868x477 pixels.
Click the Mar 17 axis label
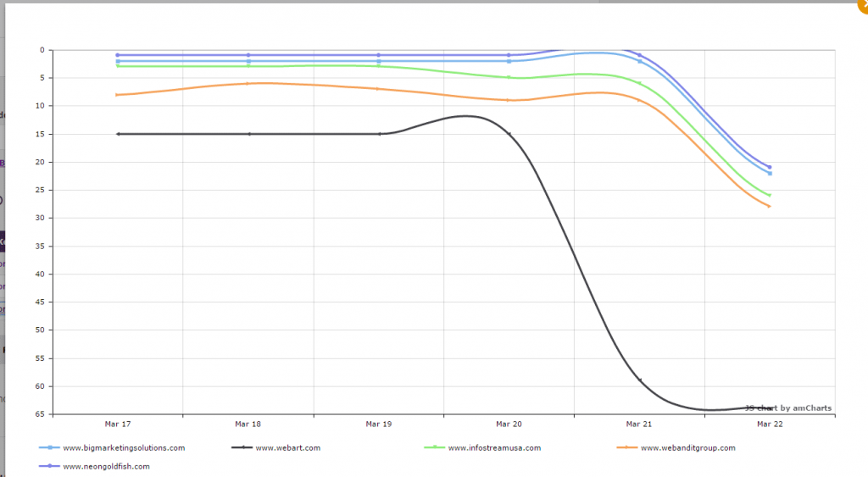pyautogui.click(x=117, y=424)
